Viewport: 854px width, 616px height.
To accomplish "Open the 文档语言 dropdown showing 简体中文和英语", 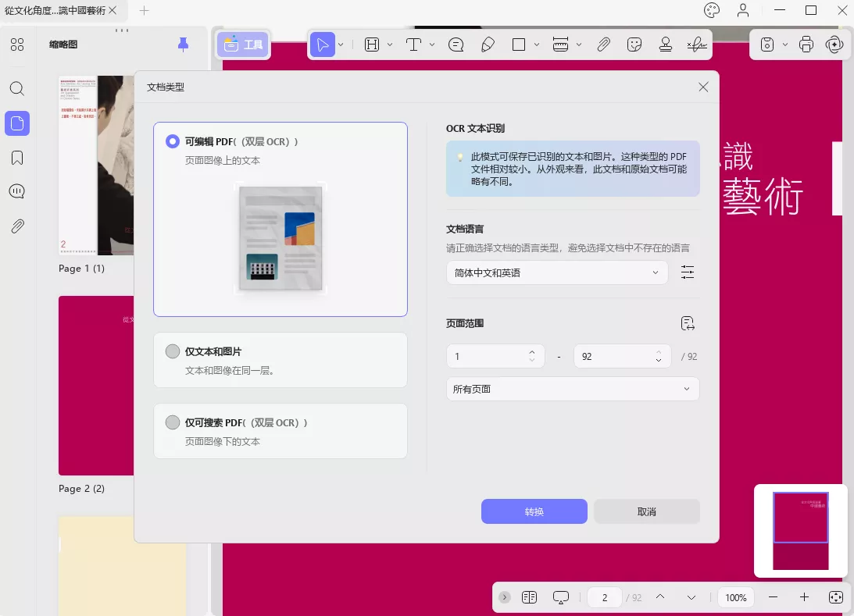I will tap(556, 272).
